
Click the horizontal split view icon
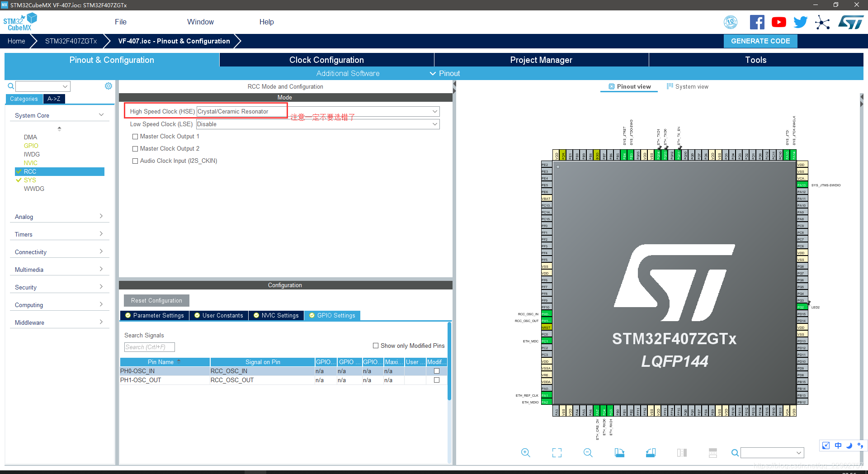click(713, 453)
